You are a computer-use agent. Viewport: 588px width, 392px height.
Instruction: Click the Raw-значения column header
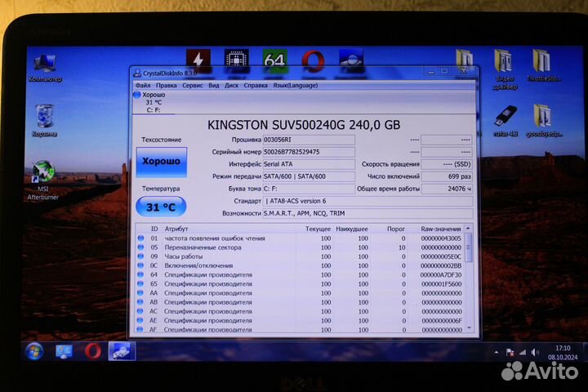coord(441,229)
